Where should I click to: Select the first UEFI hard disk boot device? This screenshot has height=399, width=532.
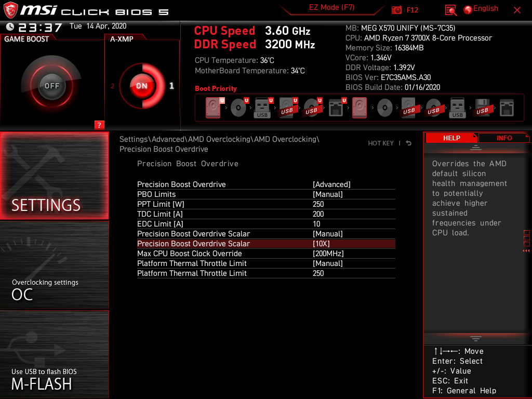tap(213, 108)
